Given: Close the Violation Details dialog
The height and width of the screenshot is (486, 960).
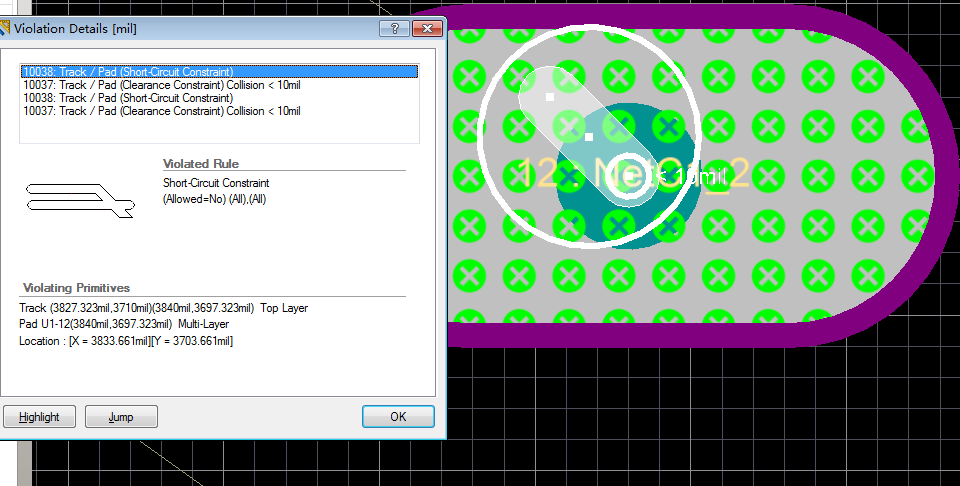Looking at the screenshot, I should 427,28.
